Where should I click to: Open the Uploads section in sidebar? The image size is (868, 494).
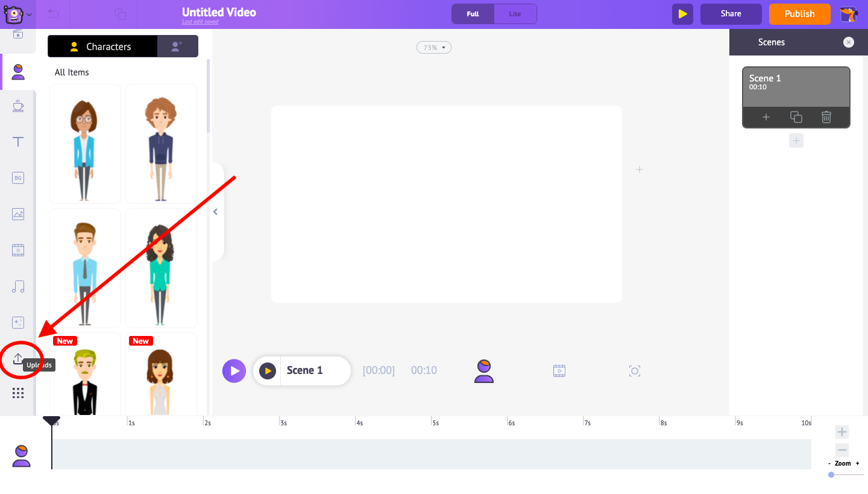[x=18, y=359]
